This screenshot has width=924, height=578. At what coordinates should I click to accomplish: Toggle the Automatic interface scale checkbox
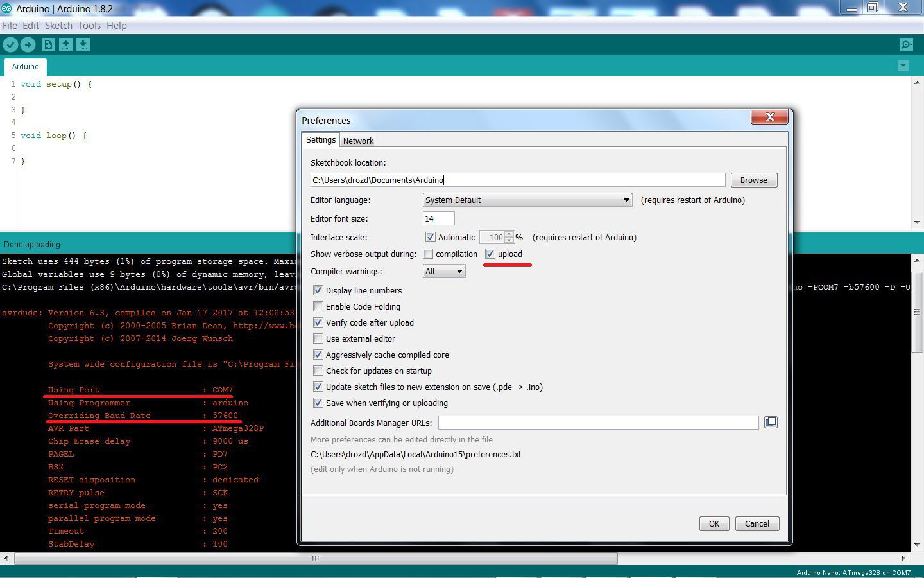click(x=431, y=237)
